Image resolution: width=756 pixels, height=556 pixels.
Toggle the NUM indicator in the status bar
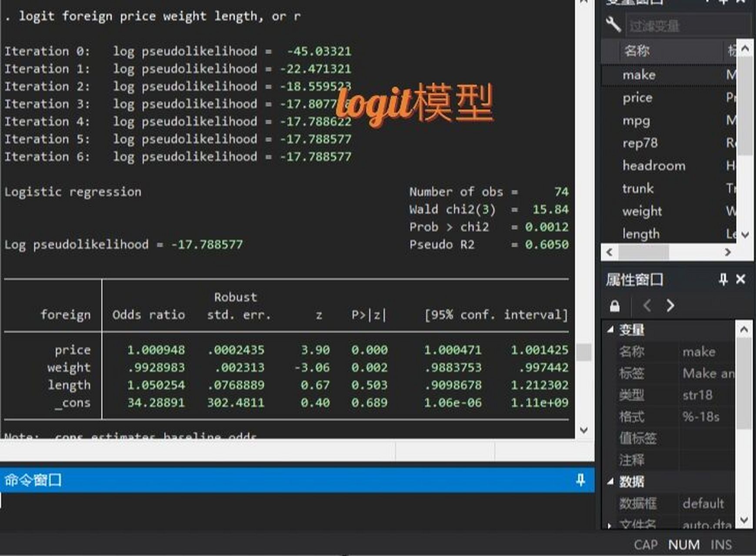click(x=685, y=544)
